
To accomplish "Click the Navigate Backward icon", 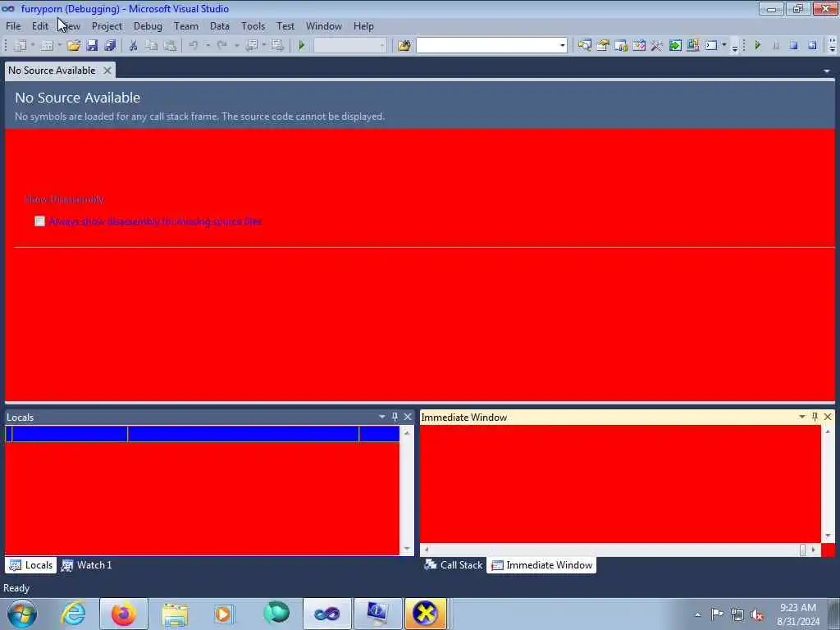I will pyautogui.click(x=251, y=46).
